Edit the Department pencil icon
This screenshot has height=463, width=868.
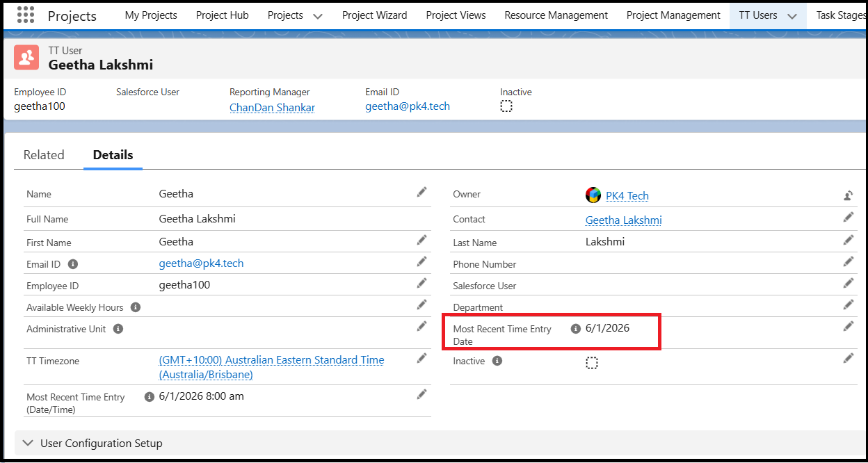pos(849,304)
